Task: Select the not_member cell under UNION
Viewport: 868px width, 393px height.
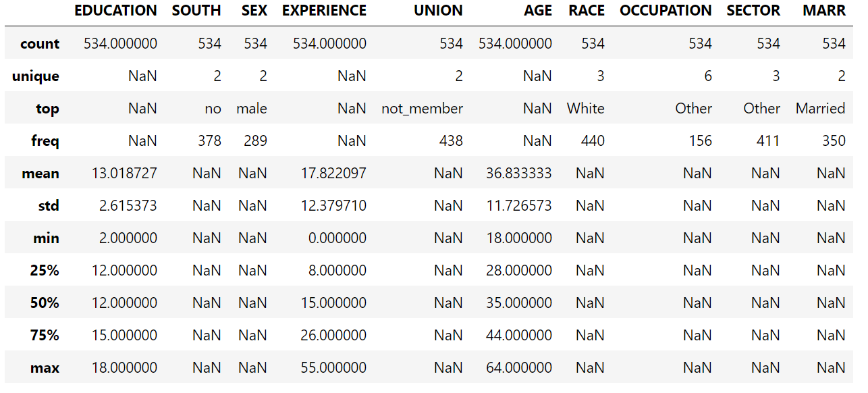Action: click(422, 109)
